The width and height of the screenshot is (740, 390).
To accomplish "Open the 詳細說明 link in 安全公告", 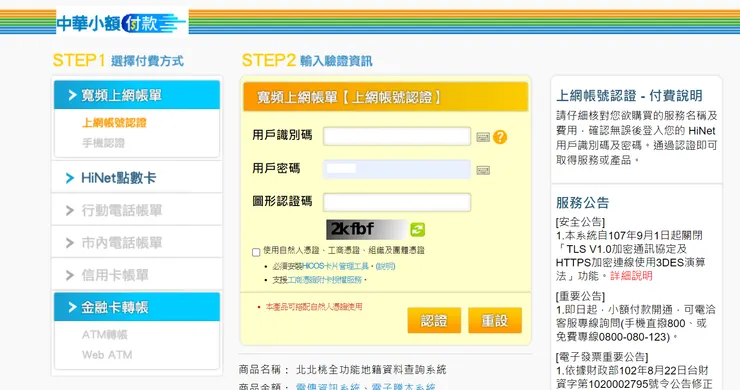I will click(x=631, y=276).
